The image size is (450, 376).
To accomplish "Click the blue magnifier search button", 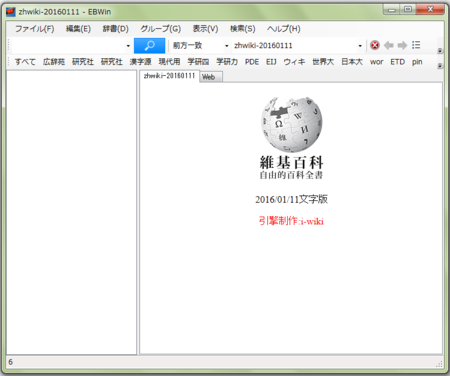I will coord(149,45).
